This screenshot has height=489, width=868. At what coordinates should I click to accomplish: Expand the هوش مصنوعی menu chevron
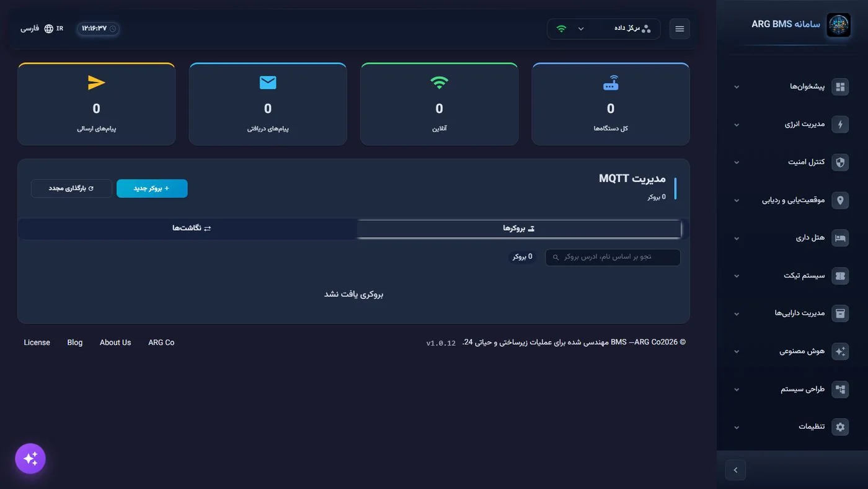click(737, 352)
